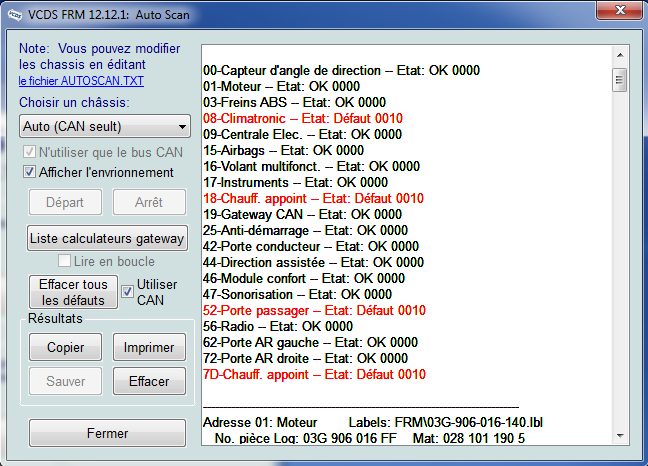Image resolution: width=648 pixels, height=466 pixels.
Task: Select line 15-Airbags
Action: click(x=284, y=150)
